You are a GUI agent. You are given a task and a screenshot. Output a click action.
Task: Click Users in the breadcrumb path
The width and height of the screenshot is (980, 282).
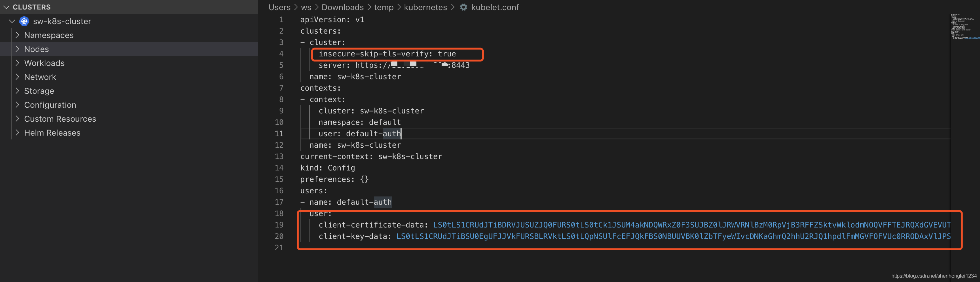279,7
